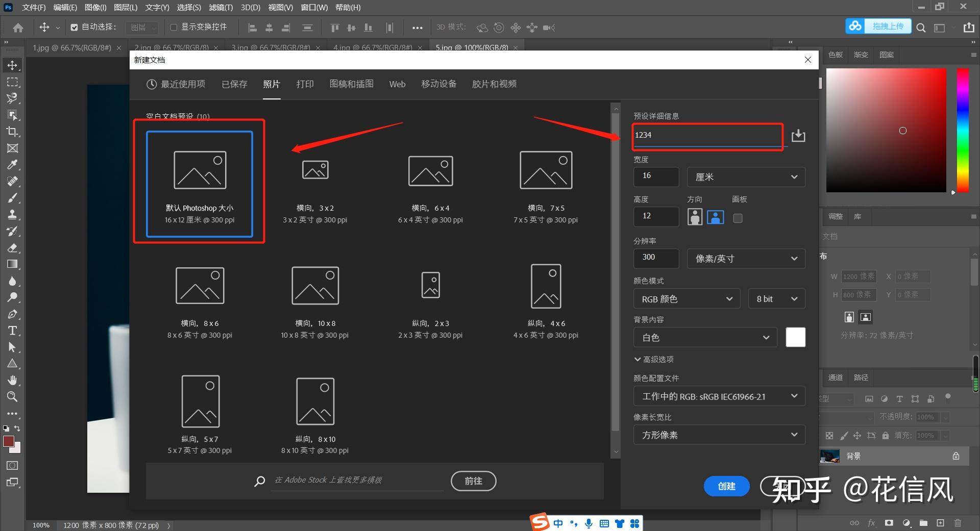
Task: Enable the 画板 (Artboard) checkbox
Action: point(737,218)
